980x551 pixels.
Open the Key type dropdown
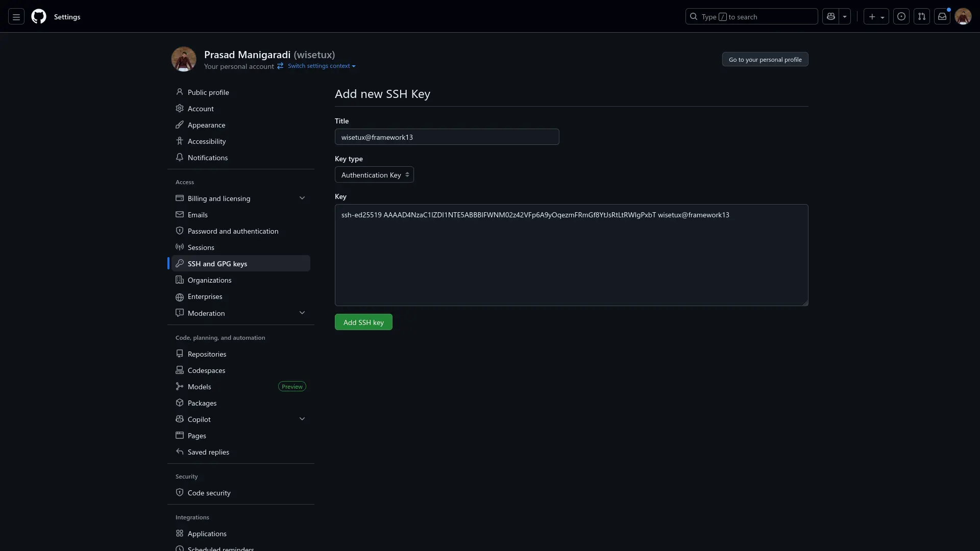[374, 175]
